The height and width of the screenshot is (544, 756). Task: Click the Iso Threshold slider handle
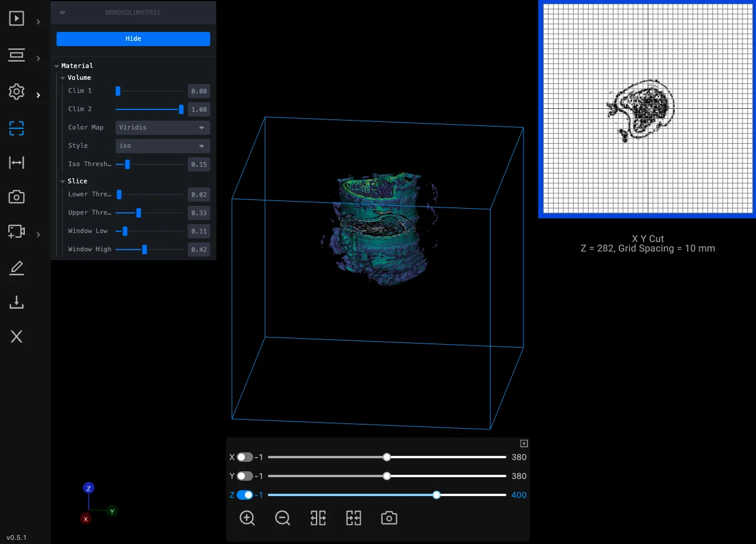coord(127,164)
